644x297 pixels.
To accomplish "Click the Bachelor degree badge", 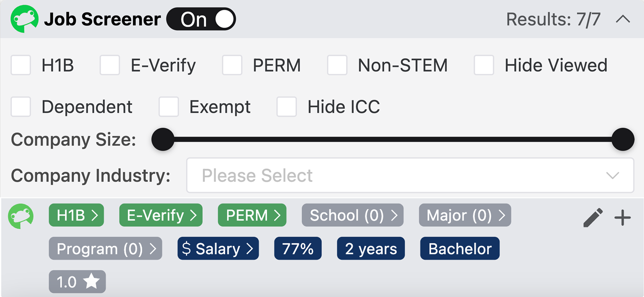I will click(x=459, y=248).
